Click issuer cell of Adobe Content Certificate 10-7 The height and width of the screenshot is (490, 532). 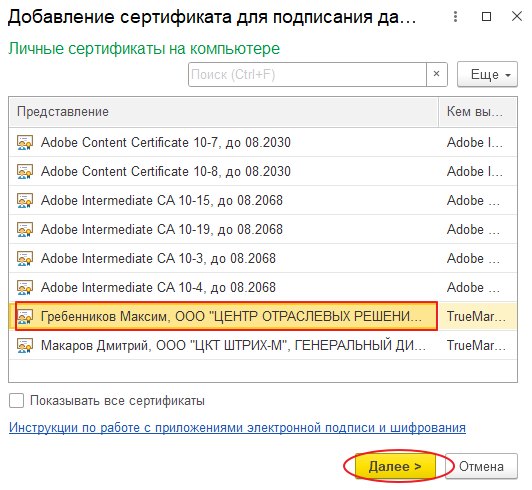tap(477, 142)
